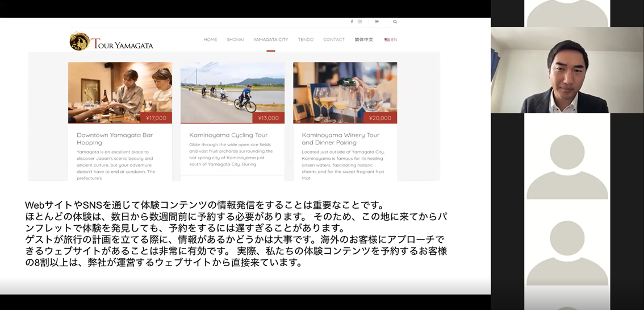Click the ¥20,000 price tag

click(380, 118)
